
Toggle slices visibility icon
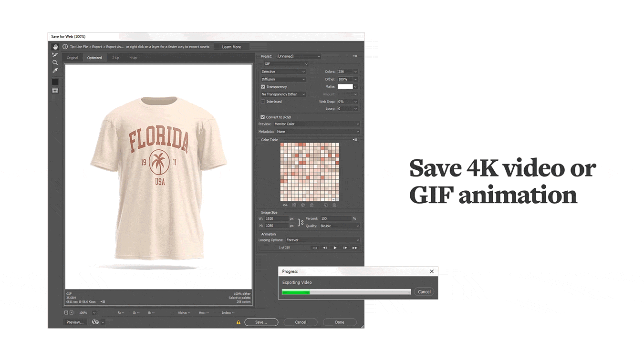[x=55, y=91]
